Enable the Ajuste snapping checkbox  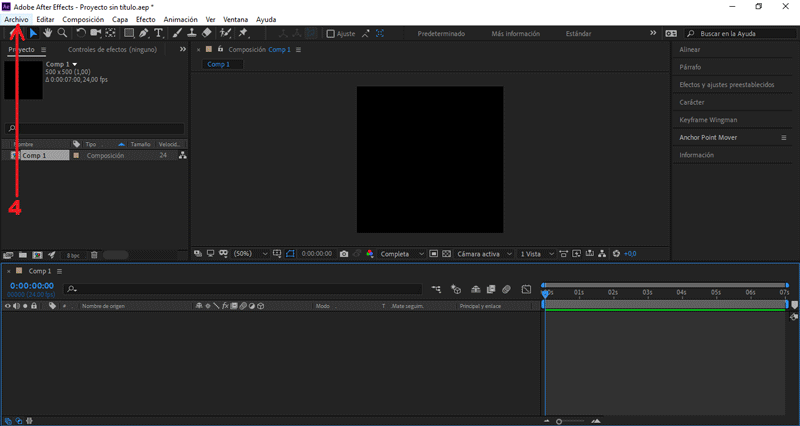click(x=331, y=33)
